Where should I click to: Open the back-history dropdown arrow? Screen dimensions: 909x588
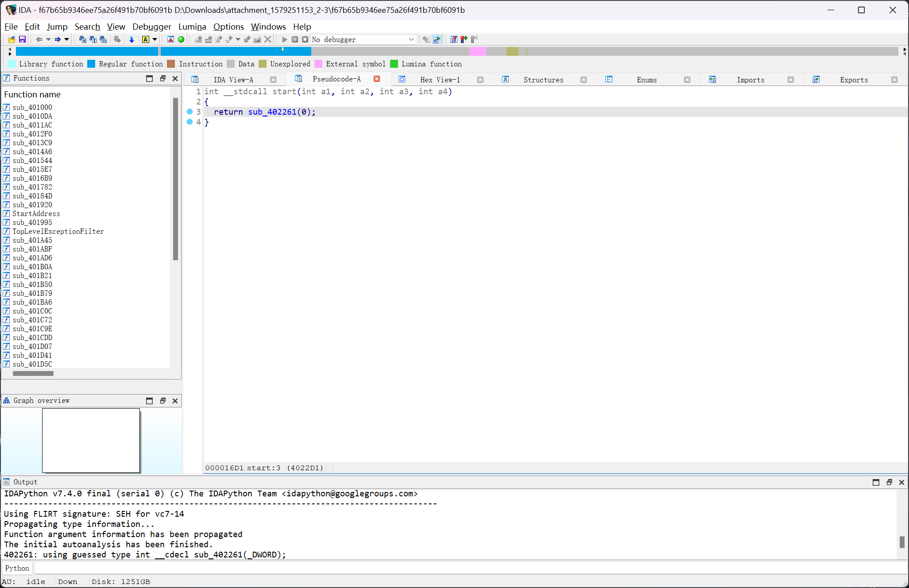pyautogui.click(x=48, y=39)
